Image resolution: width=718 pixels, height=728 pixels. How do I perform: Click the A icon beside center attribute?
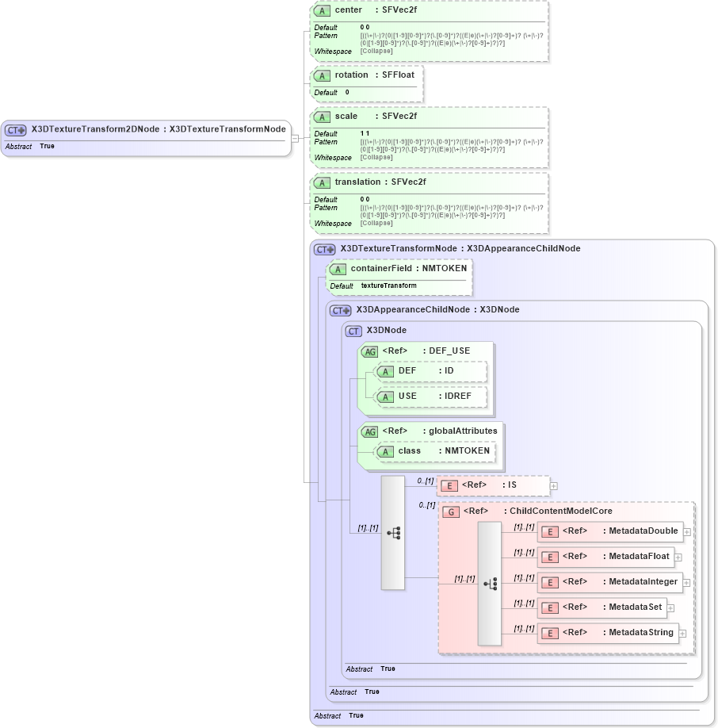pyautogui.click(x=322, y=10)
